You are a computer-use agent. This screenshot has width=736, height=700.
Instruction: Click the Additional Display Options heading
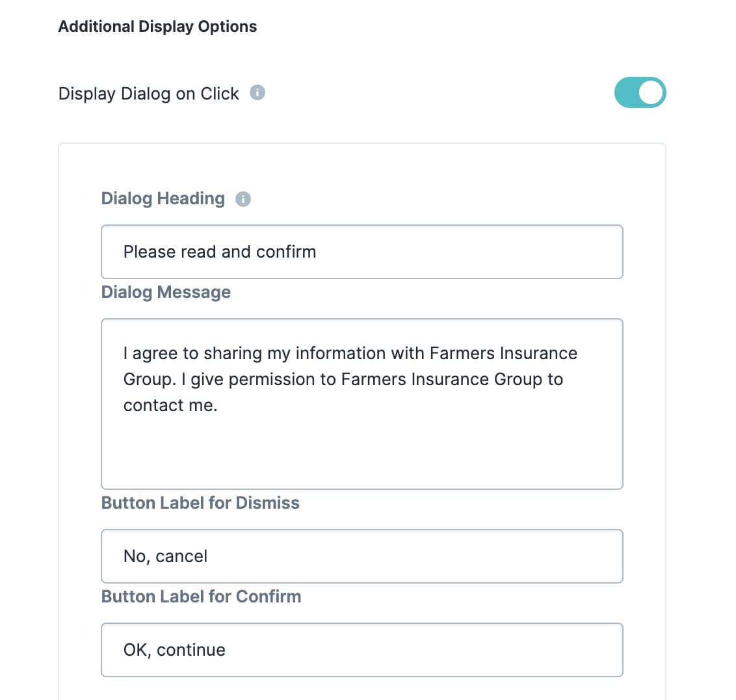tap(158, 26)
